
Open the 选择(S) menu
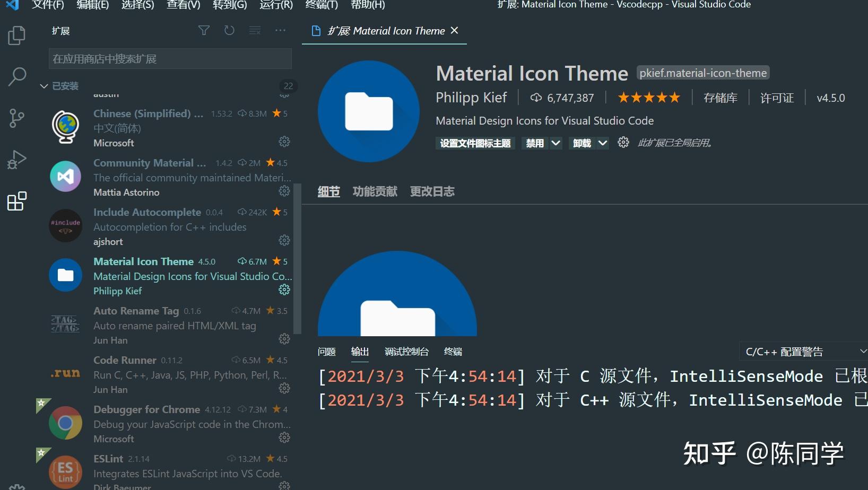point(137,5)
